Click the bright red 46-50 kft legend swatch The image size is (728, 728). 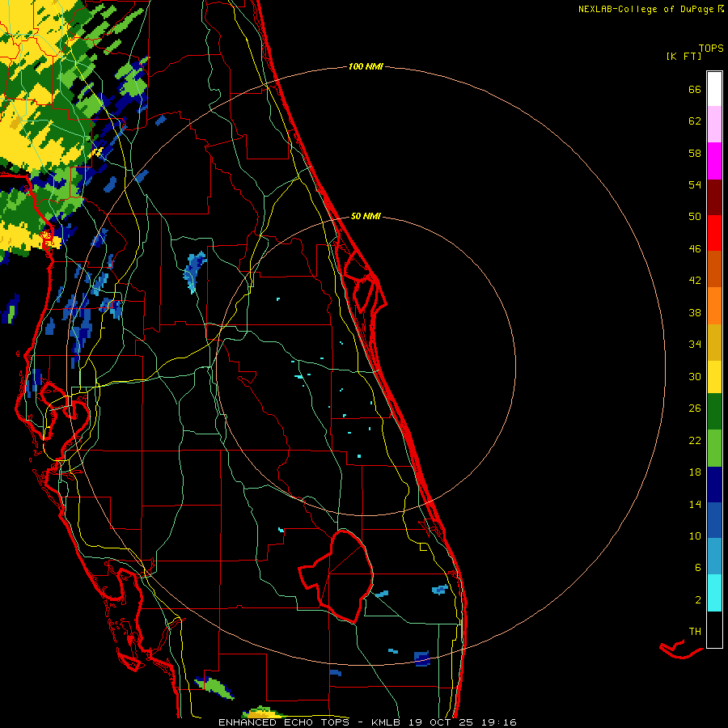714,233
